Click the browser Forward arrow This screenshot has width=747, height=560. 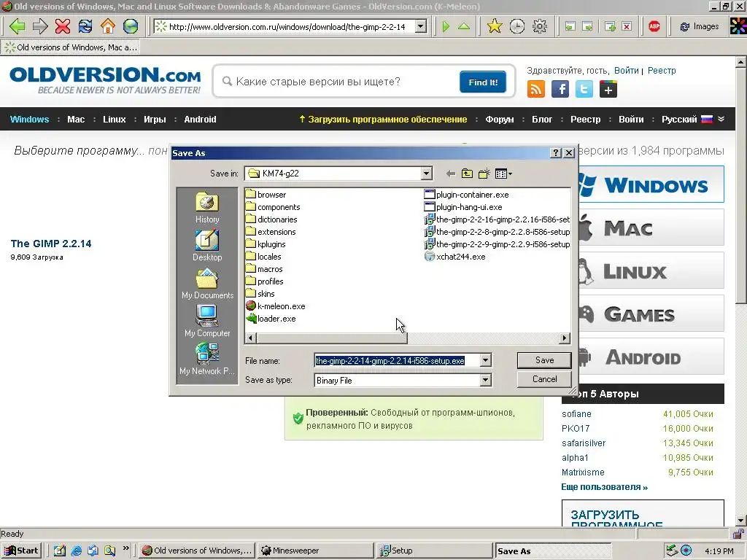point(40,26)
